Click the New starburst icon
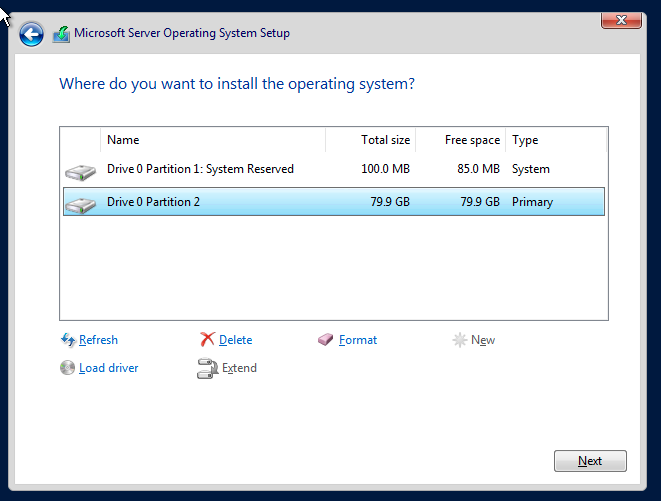 click(459, 340)
